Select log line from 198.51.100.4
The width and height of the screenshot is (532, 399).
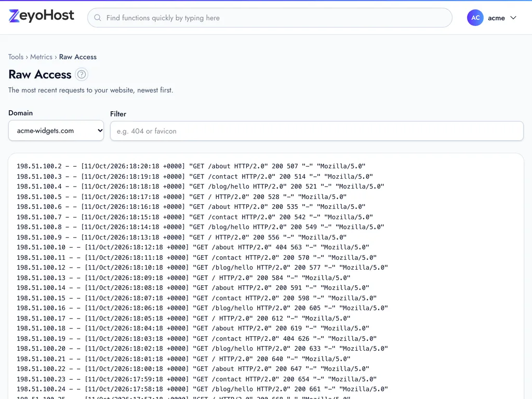[x=201, y=187]
